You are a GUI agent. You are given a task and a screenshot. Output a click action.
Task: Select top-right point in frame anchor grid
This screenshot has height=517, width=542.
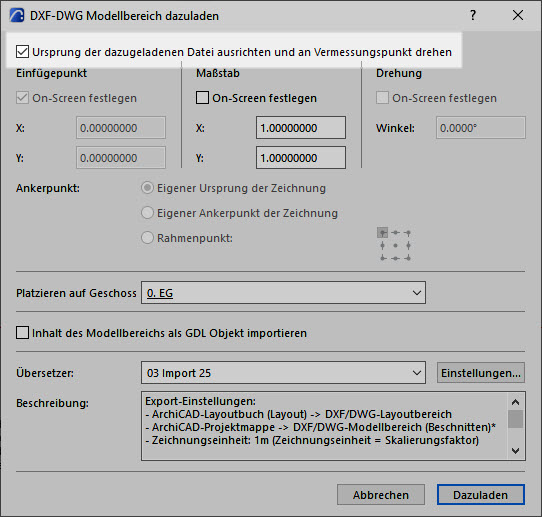pos(408,233)
